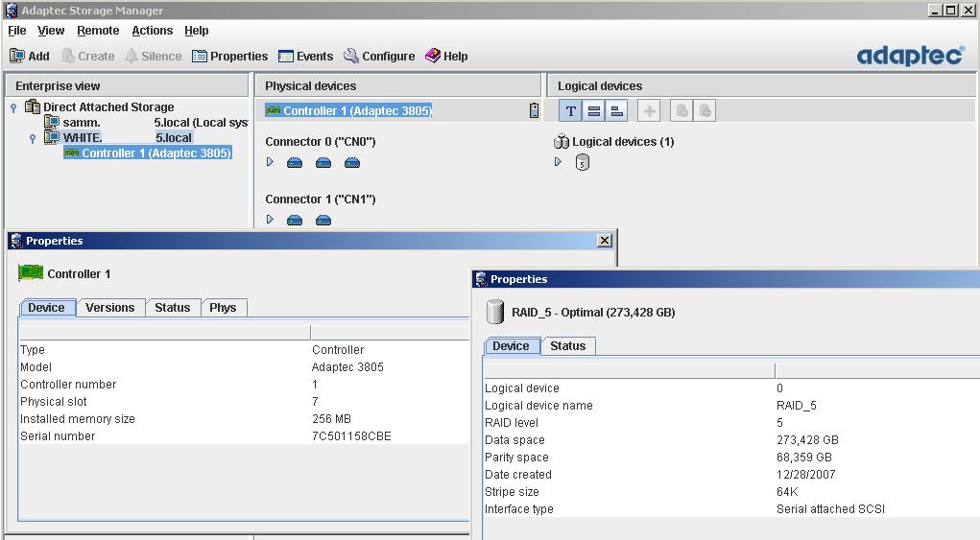Select the 'Serial attached SCSI' interface value
Screen dimensions: 980x540
point(830,509)
